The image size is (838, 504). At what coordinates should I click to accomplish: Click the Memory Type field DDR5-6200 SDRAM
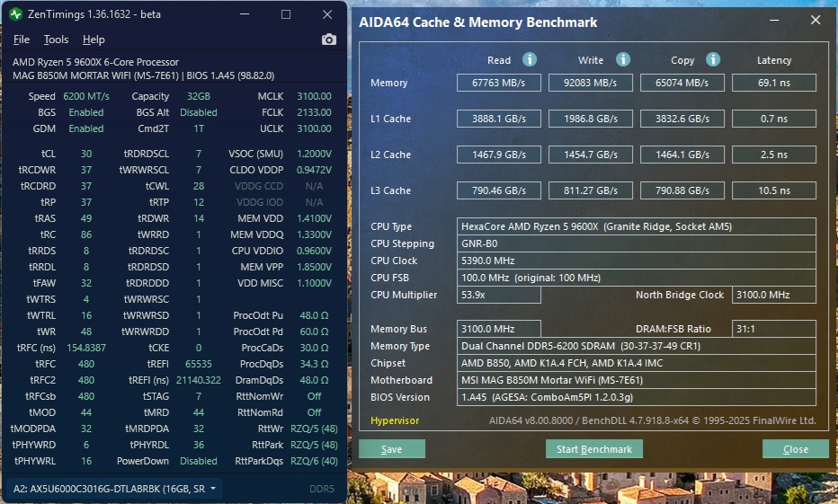[636, 346]
